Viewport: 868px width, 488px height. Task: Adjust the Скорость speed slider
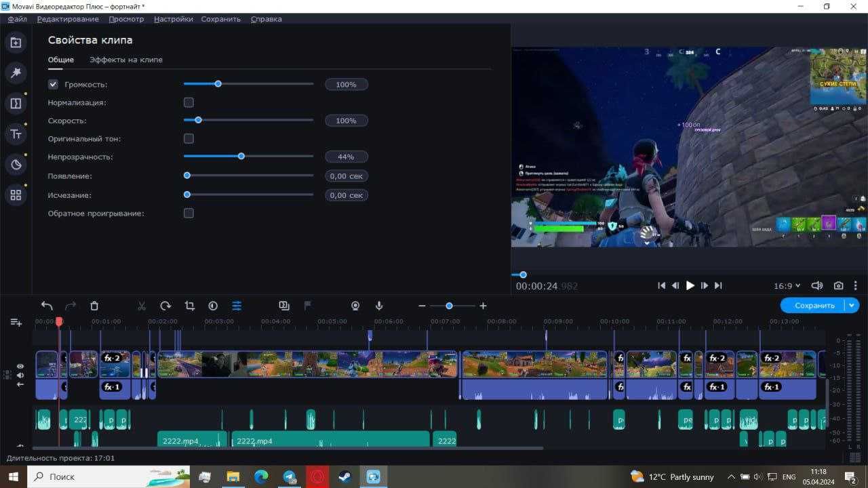click(248, 120)
